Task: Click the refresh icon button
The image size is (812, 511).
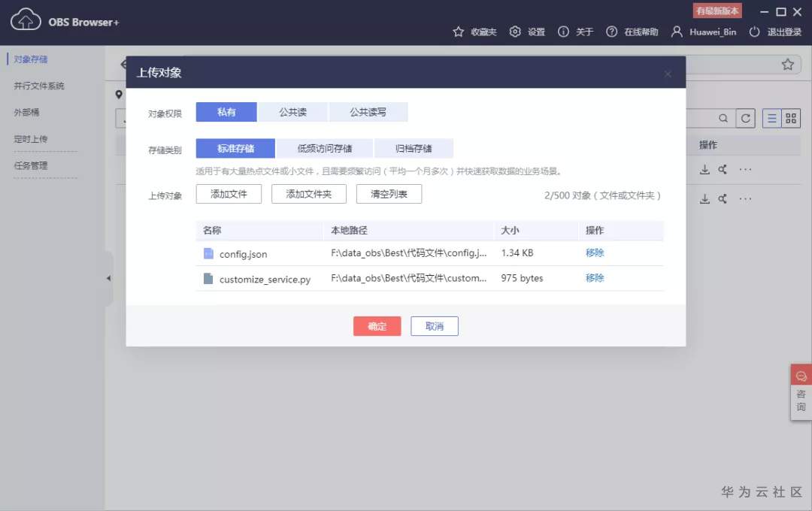Action: [745, 119]
